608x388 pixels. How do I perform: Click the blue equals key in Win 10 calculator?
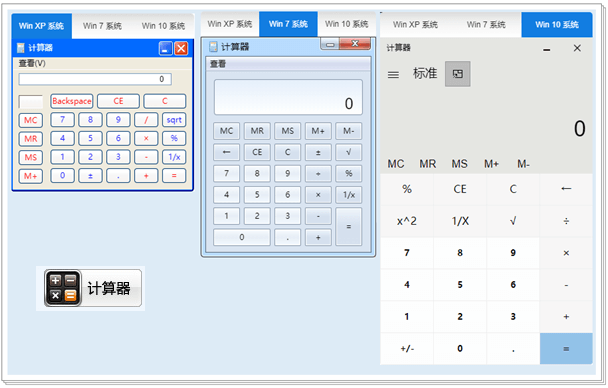point(566,348)
